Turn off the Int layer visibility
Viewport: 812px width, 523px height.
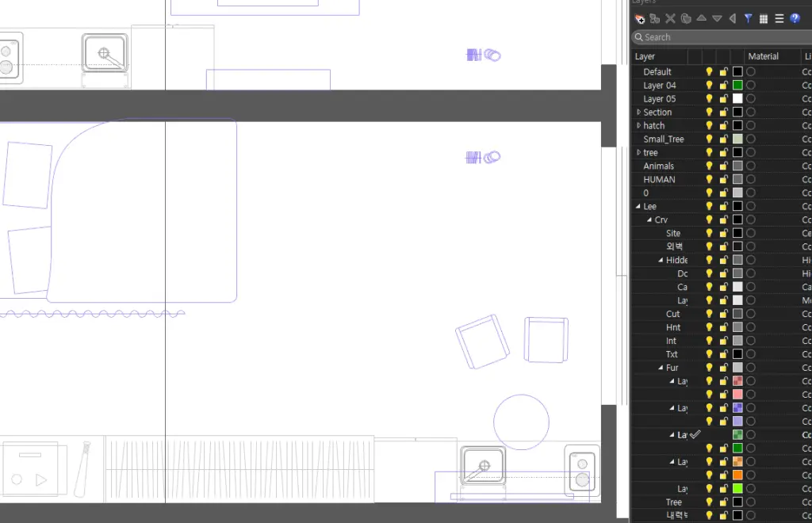click(710, 341)
